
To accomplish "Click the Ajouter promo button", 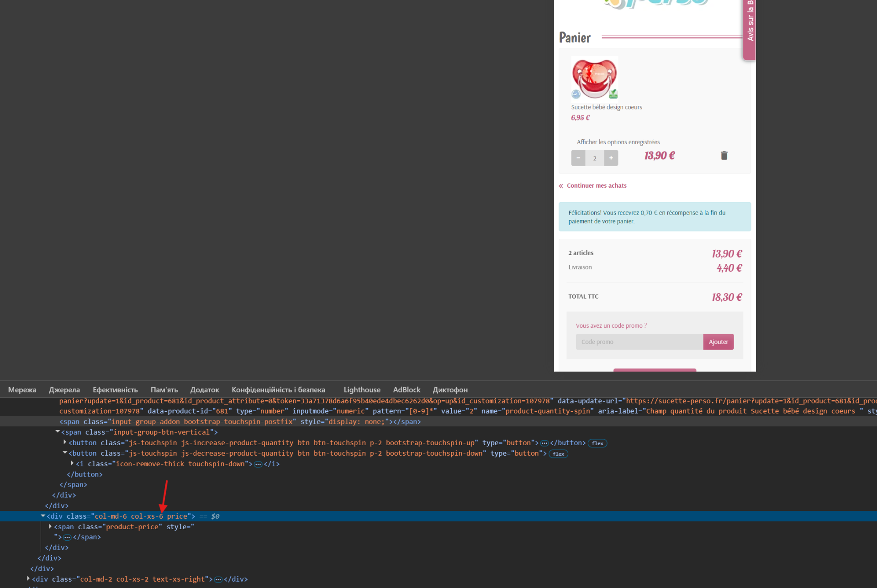I will 718,342.
